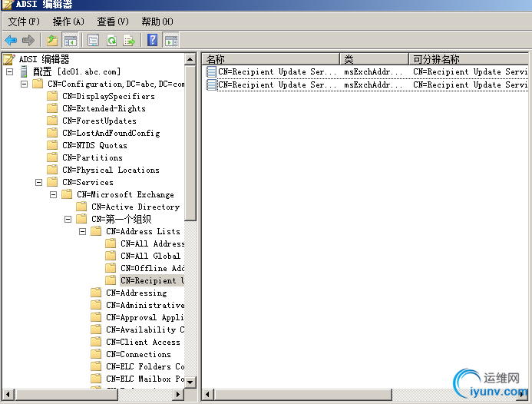Click the Forward arrow toolbar icon
The height and width of the screenshot is (404, 532).
point(28,41)
